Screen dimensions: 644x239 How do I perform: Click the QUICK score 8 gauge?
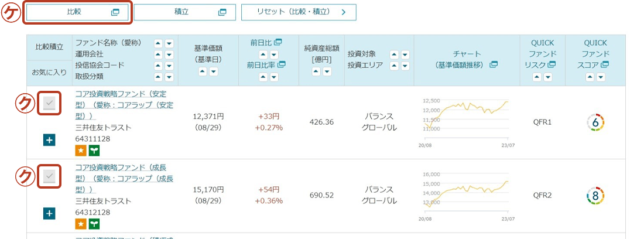595,196
